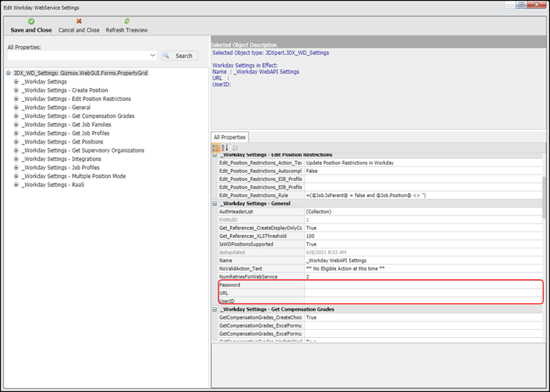Click the NoValidAction_Text value cell
The image size is (550, 392).
tap(423, 269)
